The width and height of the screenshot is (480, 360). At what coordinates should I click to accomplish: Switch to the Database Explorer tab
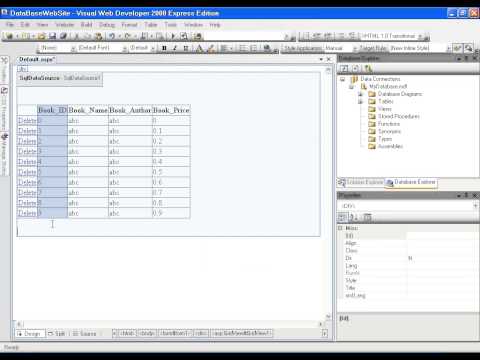[x=411, y=182]
